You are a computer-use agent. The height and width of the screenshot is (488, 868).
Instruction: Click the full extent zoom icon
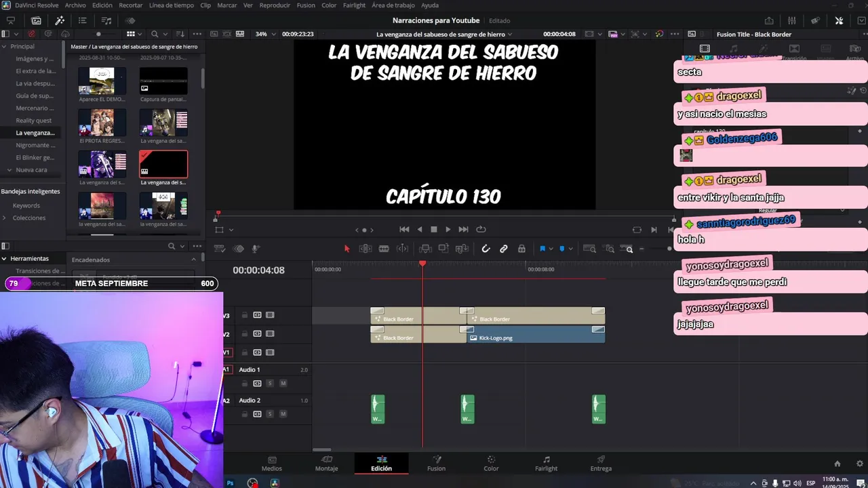click(x=589, y=249)
